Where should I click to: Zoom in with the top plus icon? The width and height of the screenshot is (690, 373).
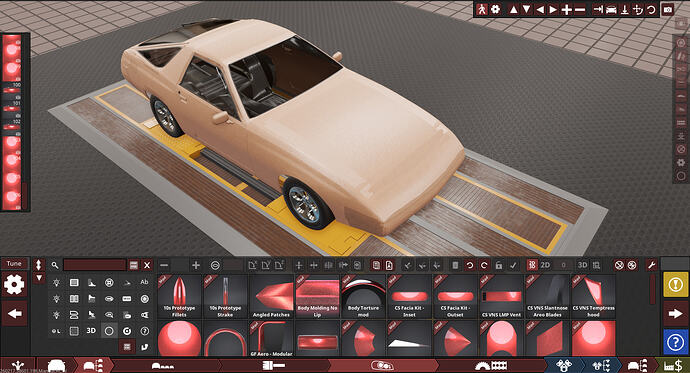(x=567, y=9)
